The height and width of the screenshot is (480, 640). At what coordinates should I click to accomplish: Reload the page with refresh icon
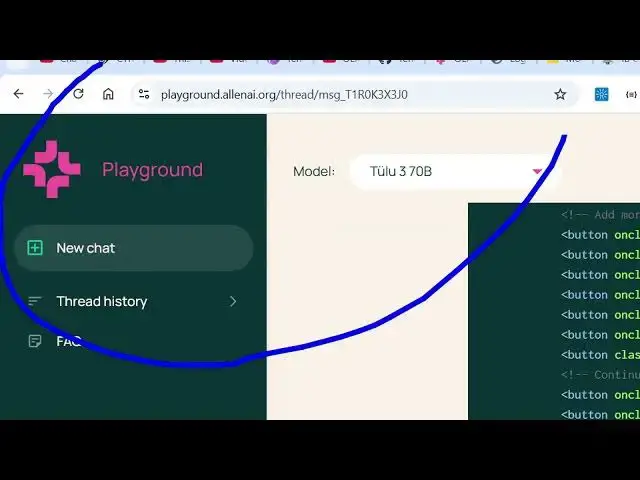(78, 94)
